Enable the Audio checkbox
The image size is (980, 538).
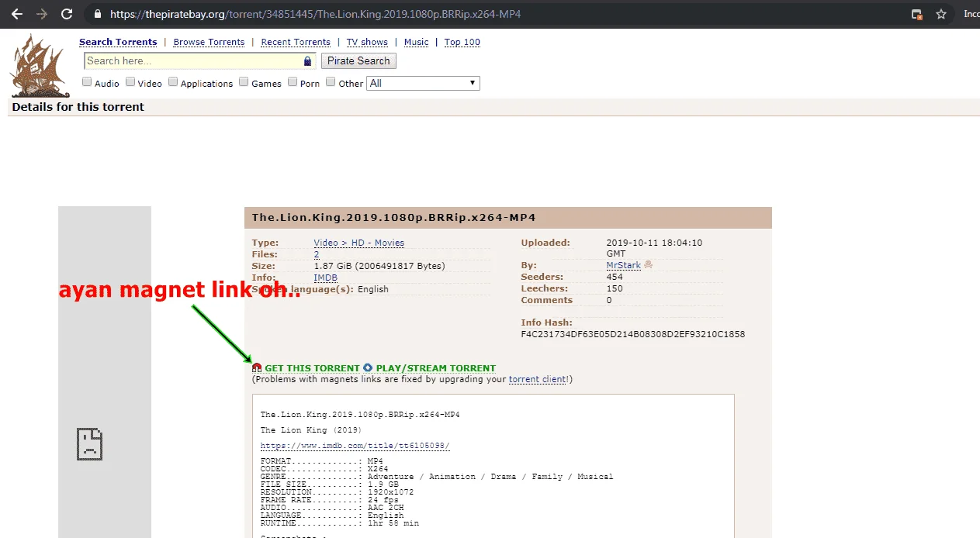click(x=87, y=82)
